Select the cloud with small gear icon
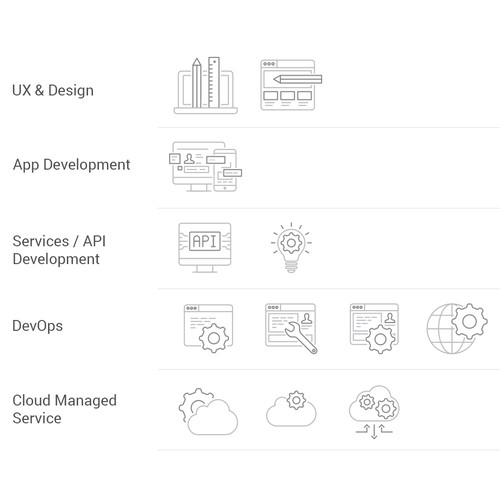 click(291, 408)
